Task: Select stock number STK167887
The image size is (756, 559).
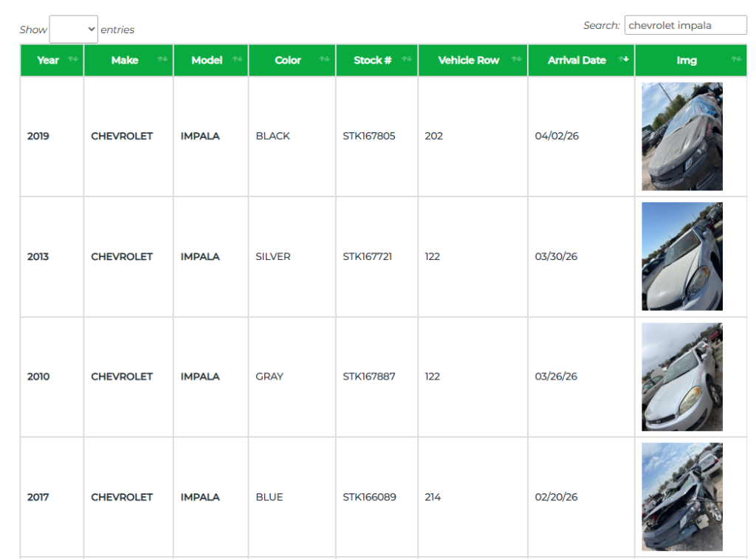Action: coord(369,377)
